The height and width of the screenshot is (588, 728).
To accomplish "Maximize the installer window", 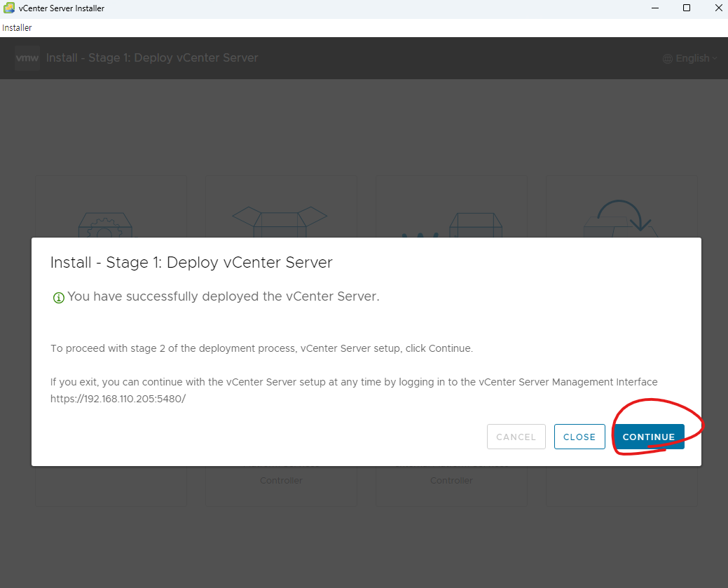I will pos(687,8).
